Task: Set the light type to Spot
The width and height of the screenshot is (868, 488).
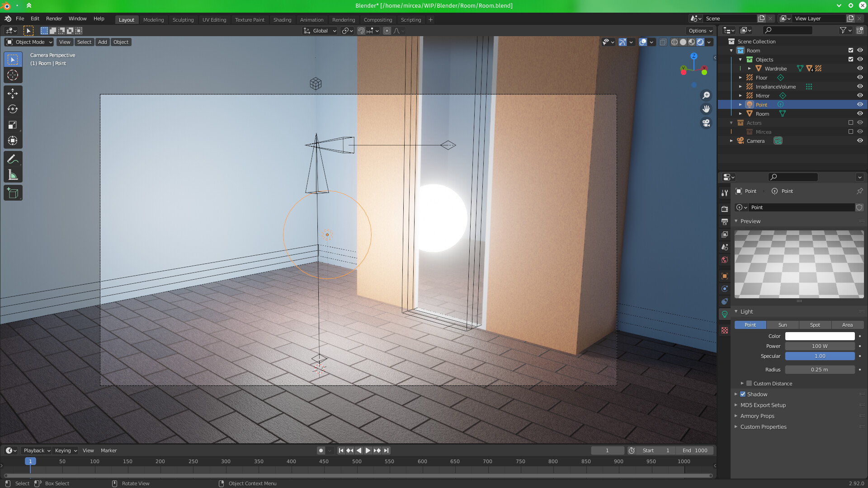Action: coord(815,325)
